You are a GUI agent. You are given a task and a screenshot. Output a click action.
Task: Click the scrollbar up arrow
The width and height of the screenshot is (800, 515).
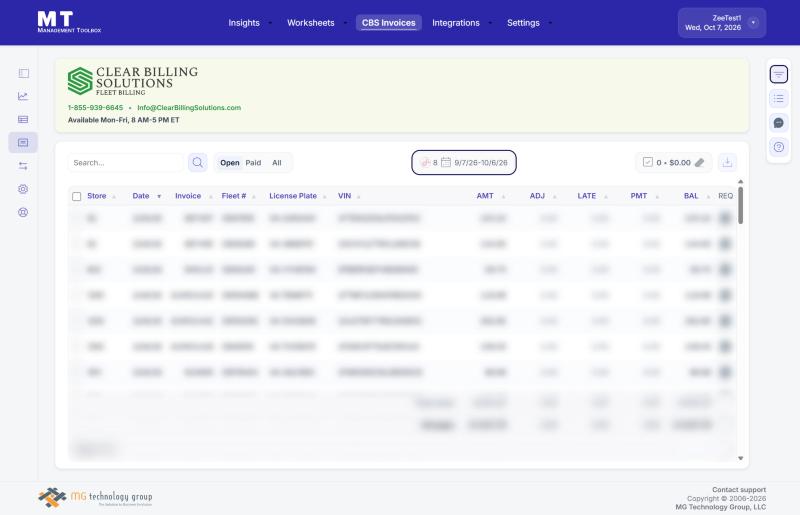click(x=740, y=182)
